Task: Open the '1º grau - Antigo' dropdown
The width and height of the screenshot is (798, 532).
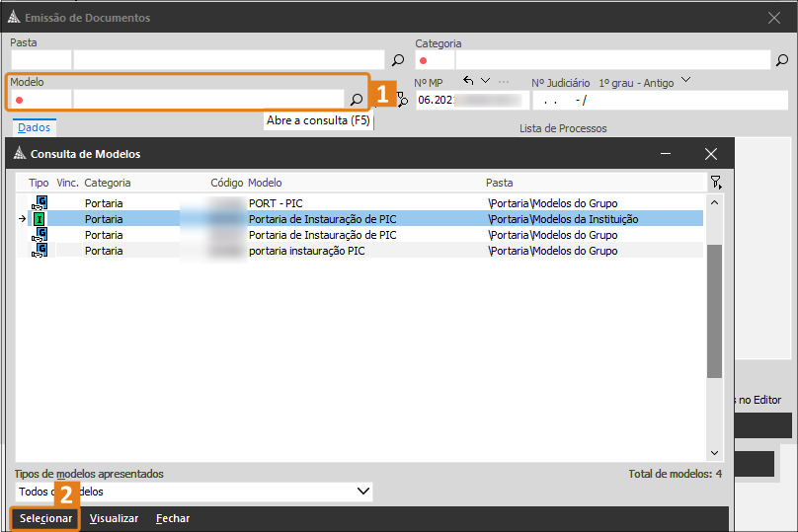Action: coord(686,82)
